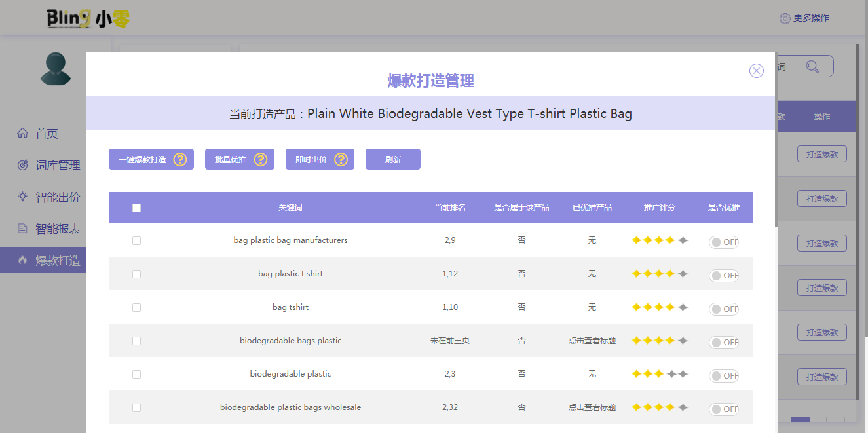
Task: Click the 刷新 button
Action: 393,159
